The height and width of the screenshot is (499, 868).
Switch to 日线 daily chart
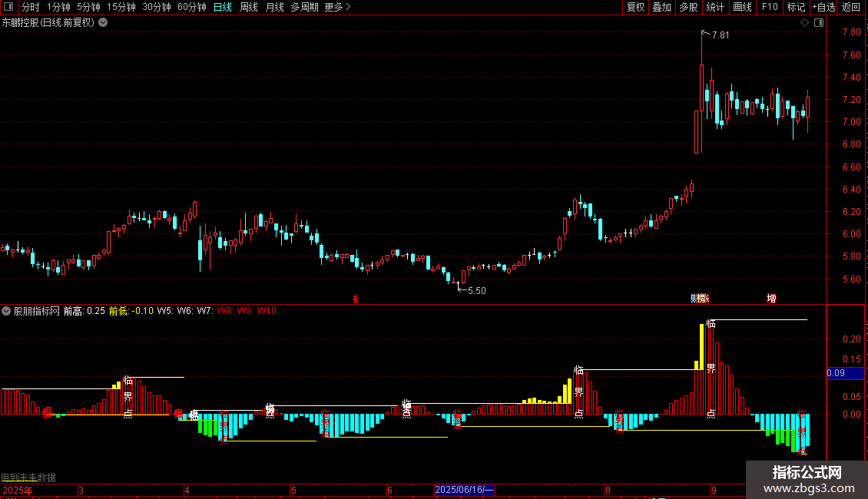click(223, 7)
